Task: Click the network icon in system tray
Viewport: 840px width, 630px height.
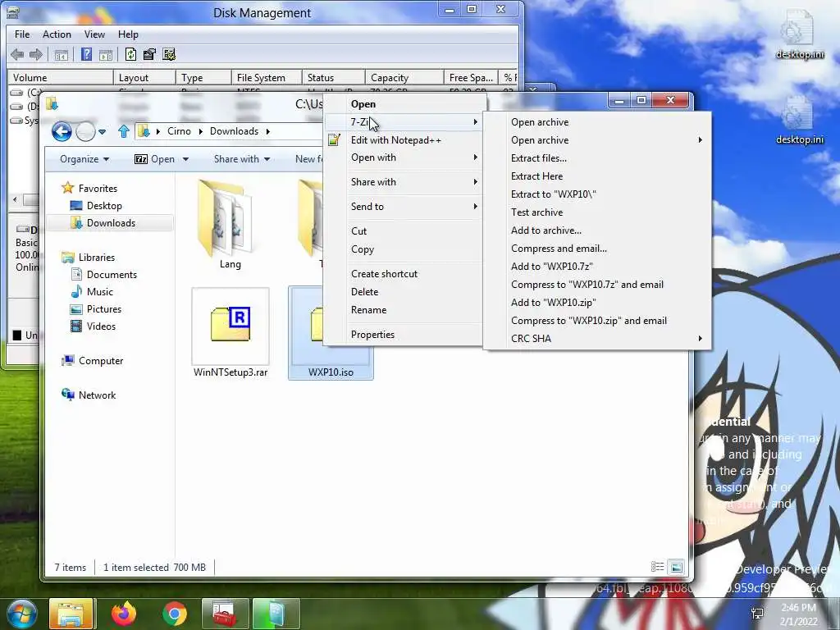Action: coord(757,614)
